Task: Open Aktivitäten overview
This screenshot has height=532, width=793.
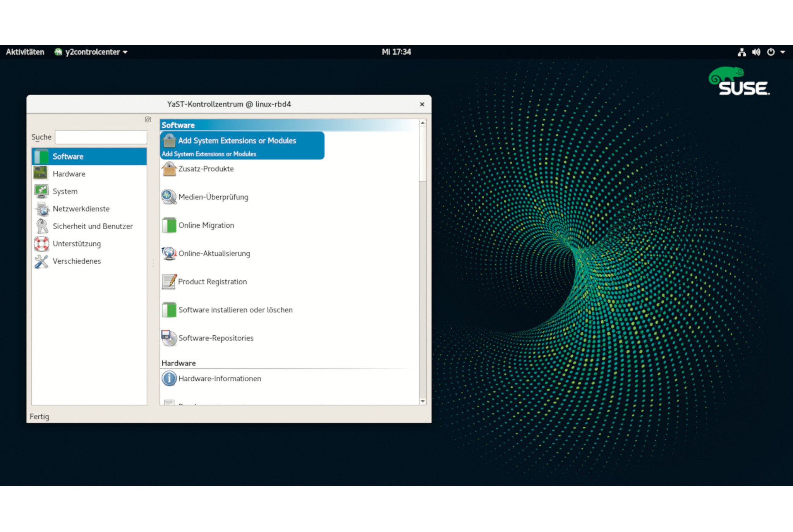Action: (x=25, y=52)
